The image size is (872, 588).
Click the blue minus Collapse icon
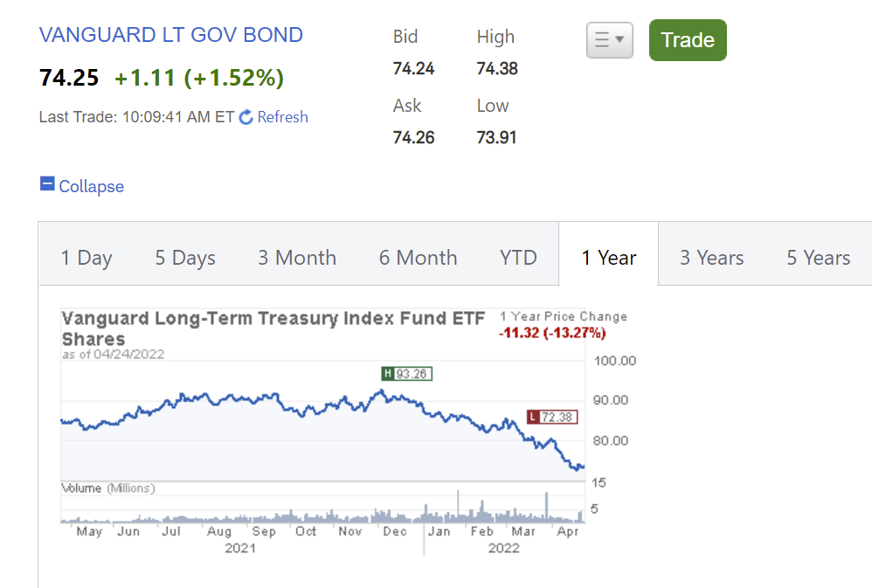click(47, 184)
